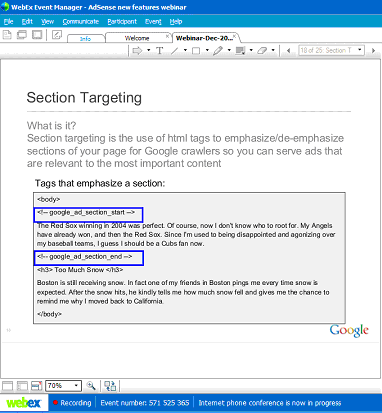Click 'Event number: 571 525 365' status entry
The height and width of the screenshot is (413, 382).
pos(145,403)
